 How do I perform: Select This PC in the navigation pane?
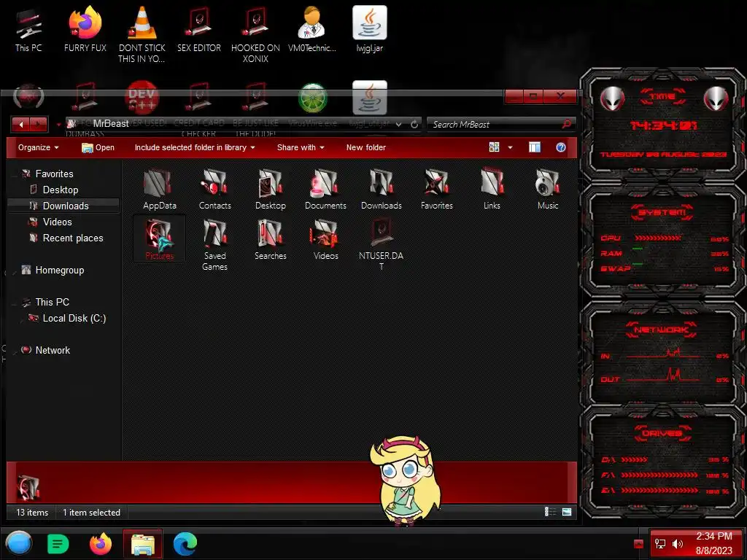[x=52, y=302]
